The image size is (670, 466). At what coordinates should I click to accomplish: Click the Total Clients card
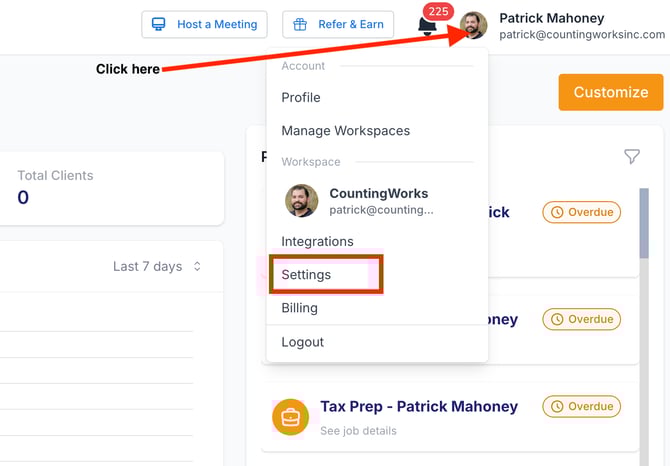pos(111,188)
